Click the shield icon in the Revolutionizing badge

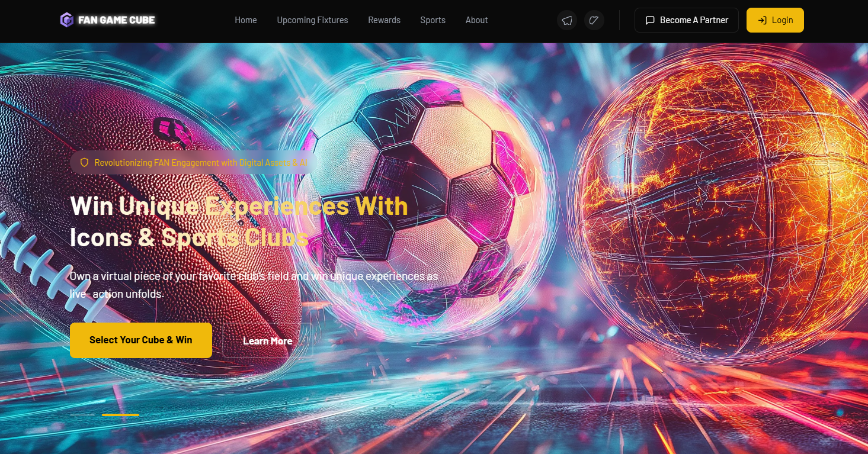click(84, 162)
